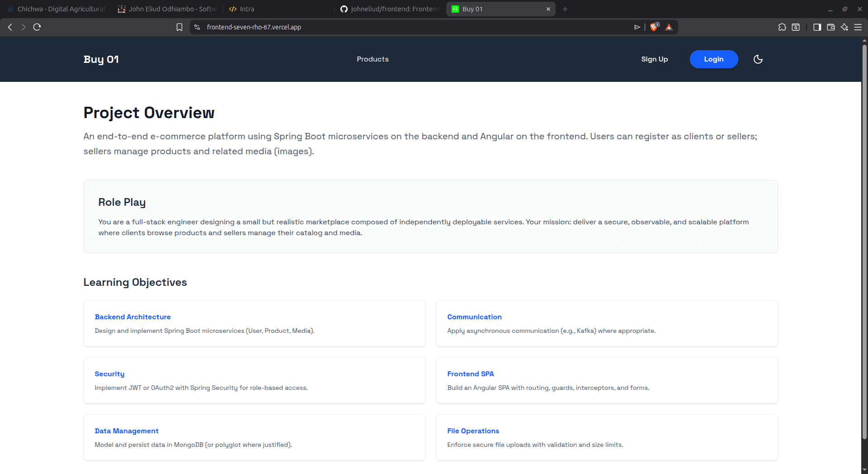The height and width of the screenshot is (474, 868).
Task: Open a new browser tab
Action: pyautogui.click(x=565, y=9)
